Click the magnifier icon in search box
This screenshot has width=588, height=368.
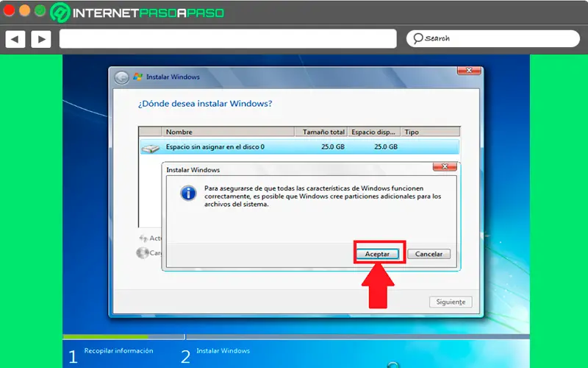417,38
